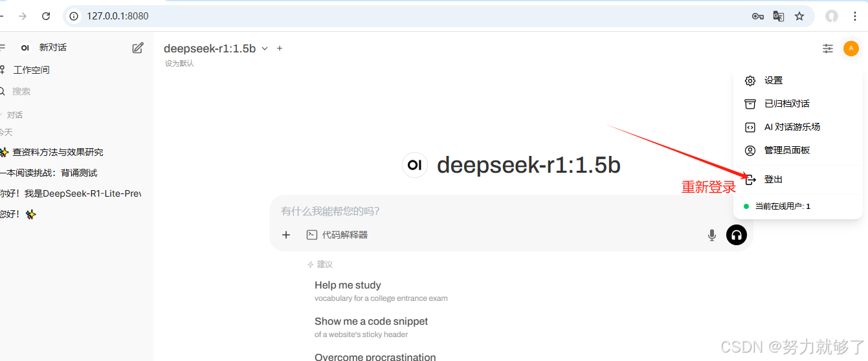Screen dimensions: 868x361
Task: Reload the page with the browser refresh button
Action: pos(46,16)
